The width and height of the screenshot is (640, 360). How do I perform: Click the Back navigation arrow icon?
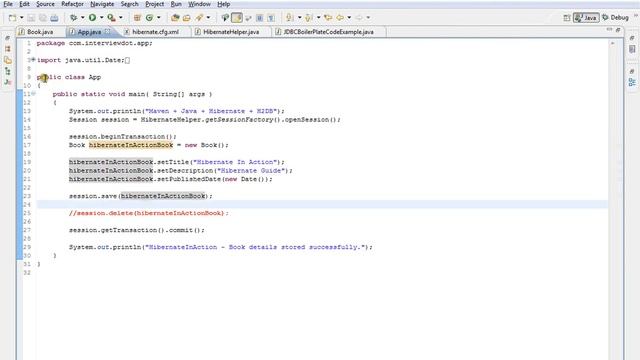point(340,18)
